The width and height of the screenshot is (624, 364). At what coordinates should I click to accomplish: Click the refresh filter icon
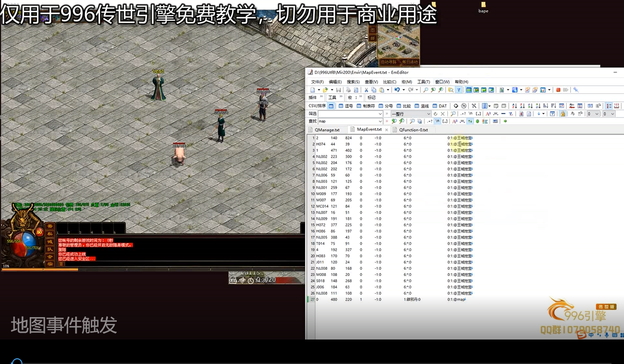pyautogui.click(x=435, y=114)
